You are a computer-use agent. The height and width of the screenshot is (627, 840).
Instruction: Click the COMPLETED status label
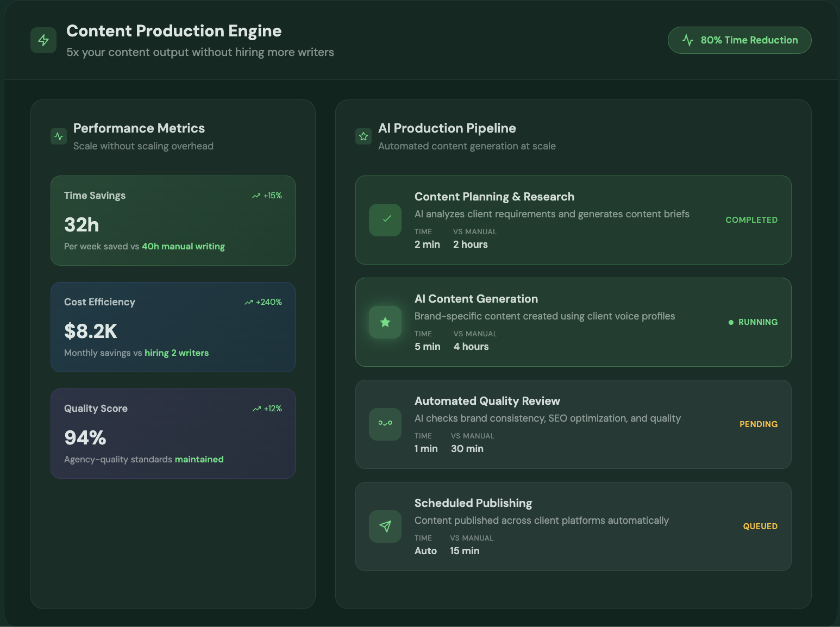751,220
